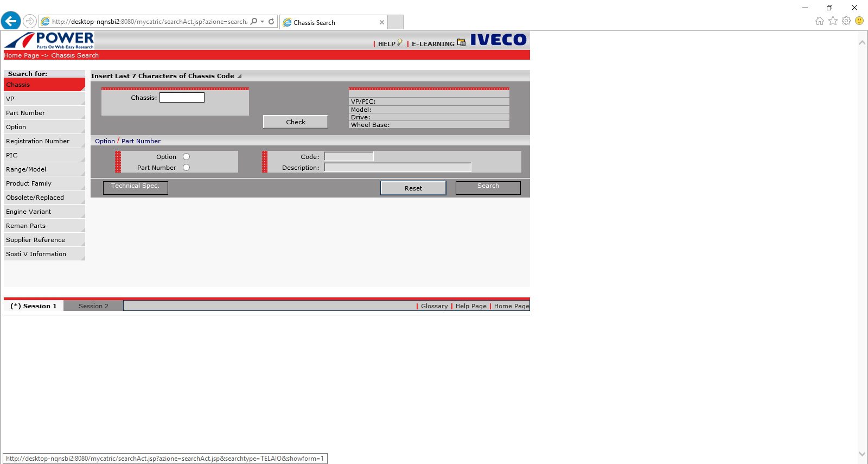The height and width of the screenshot is (464, 868).
Task: Go back with the browser back arrow
Action: click(x=11, y=21)
